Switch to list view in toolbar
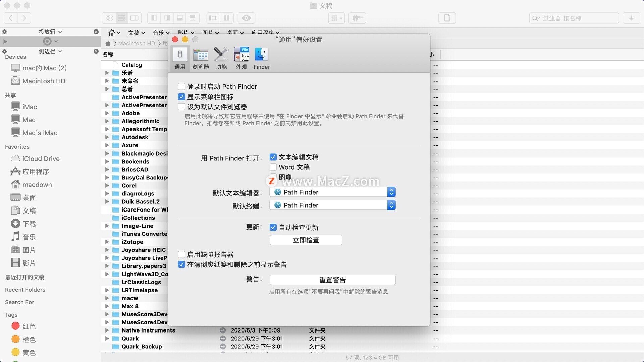 pos(122,18)
